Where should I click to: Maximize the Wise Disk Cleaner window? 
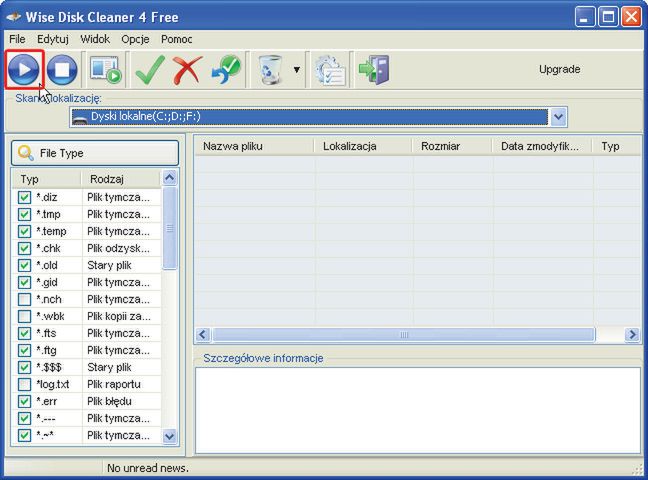tap(608, 17)
